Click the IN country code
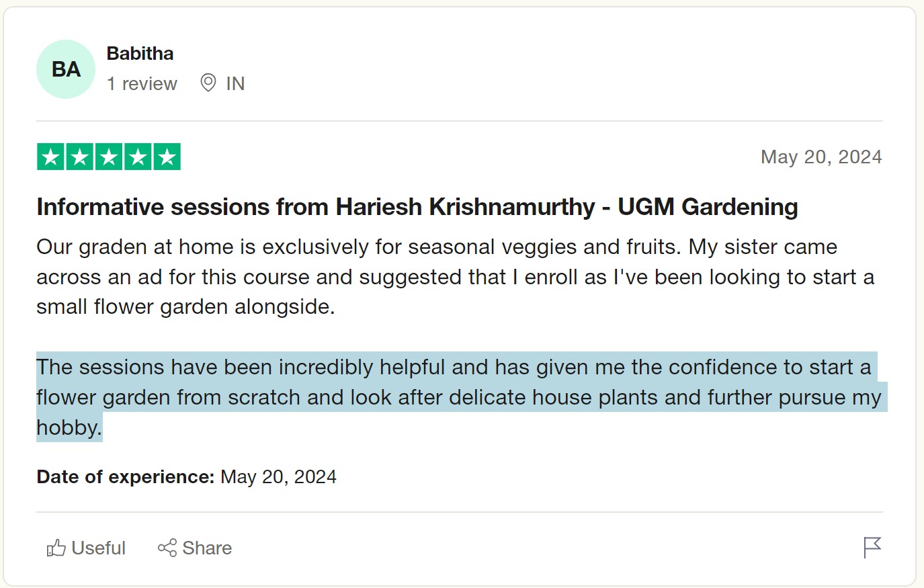The height and width of the screenshot is (588, 924). [x=235, y=84]
